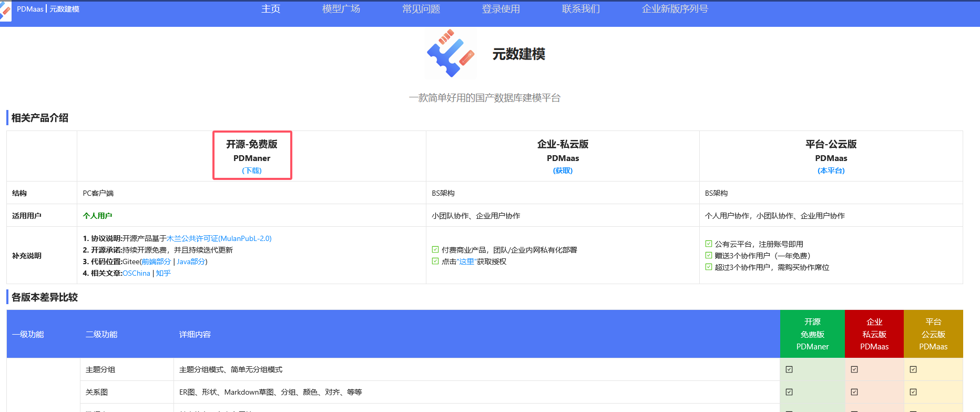Image resolution: width=980 pixels, height=412 pixels.
Task: Click the 主题分组 row label
Action: [x=100, y=369]
